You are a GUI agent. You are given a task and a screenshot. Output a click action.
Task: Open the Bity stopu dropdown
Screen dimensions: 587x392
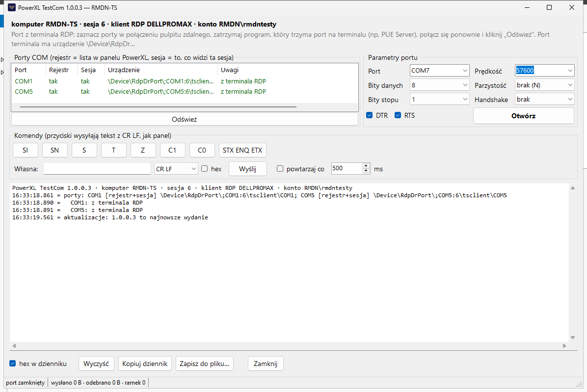pyautogui.click(x=439, y=100)
